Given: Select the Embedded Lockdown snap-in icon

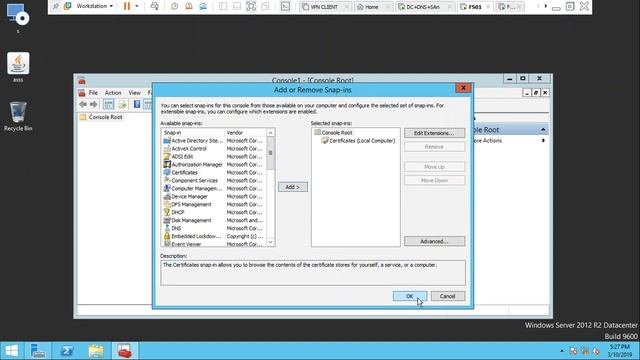Looking at the screenshot, I should 167,236.
